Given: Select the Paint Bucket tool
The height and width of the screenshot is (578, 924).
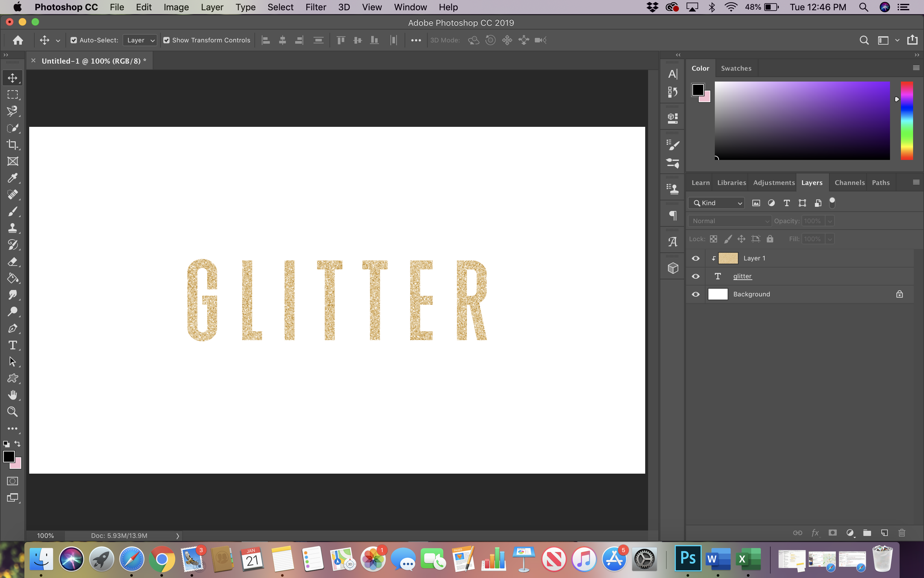Looking at the screenshot, I should tap(13, 278).
